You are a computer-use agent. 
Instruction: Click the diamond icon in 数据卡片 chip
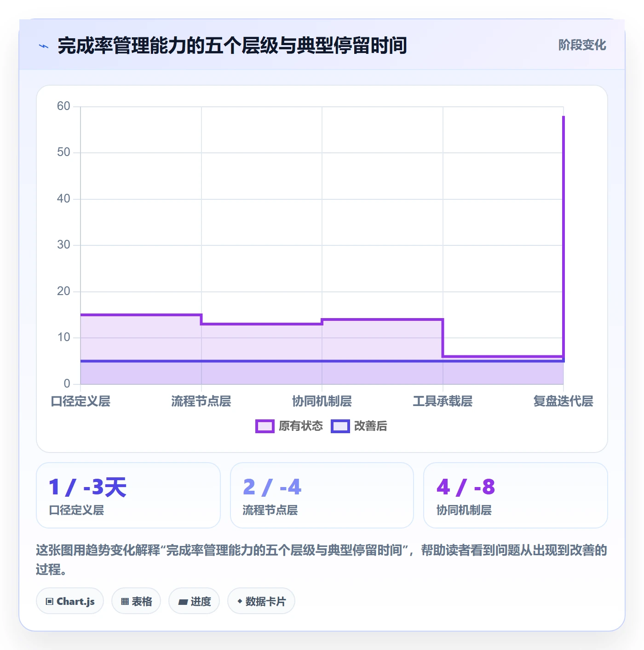tap(240, 601)
